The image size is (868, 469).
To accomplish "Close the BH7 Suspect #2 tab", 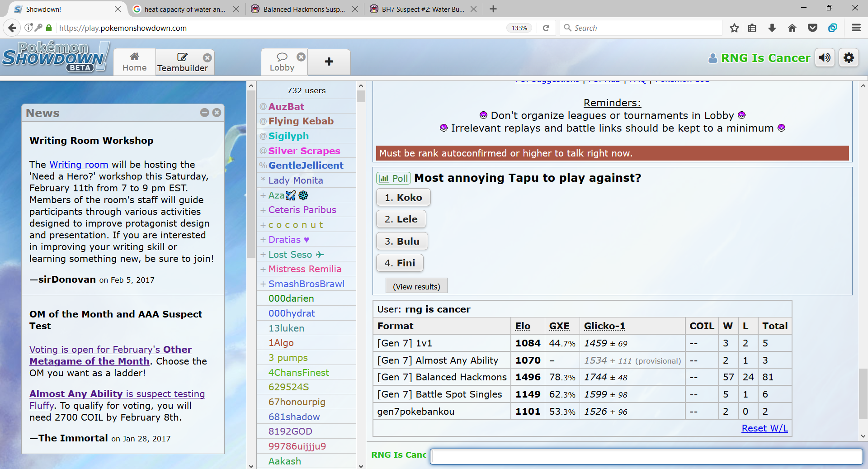I will click(x=473, y=9).
